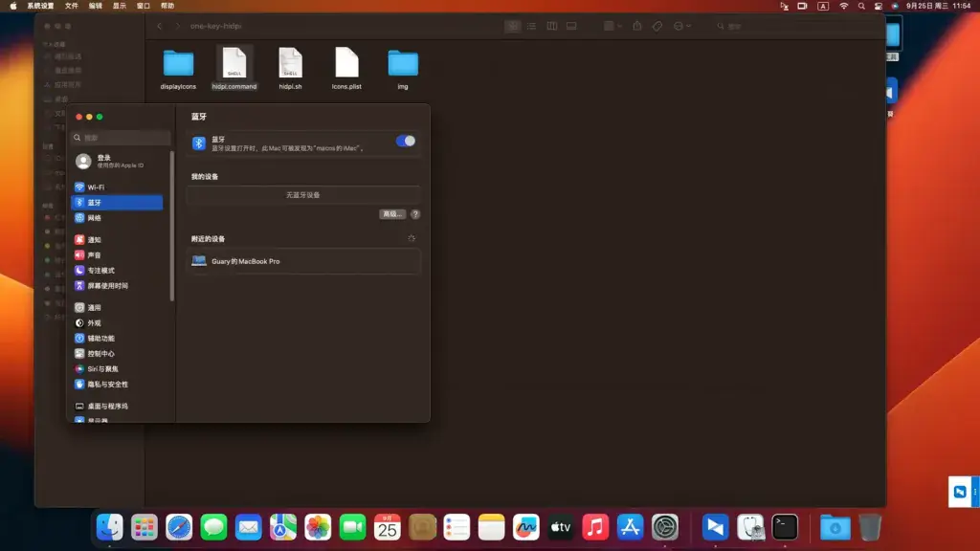Open 通知 settings pane
Image resolution: width=980 pixels, height=551 pixels.
coord(117,240)
